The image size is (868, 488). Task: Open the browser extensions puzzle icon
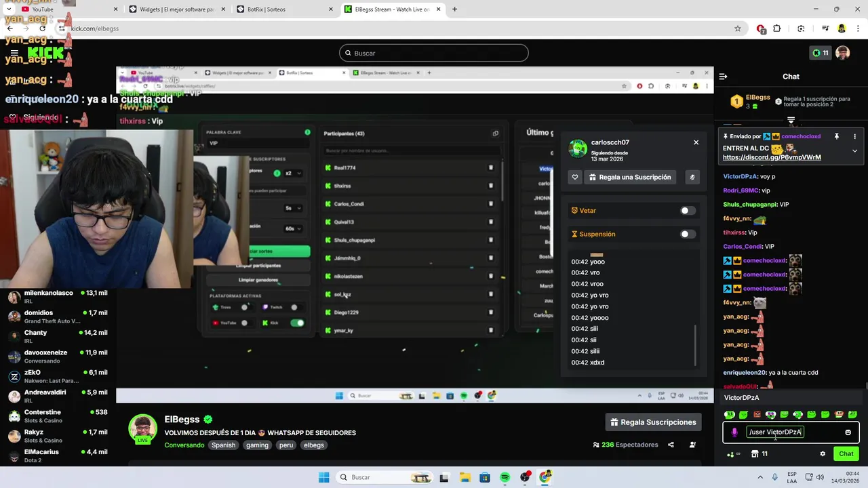(x=777, y=28)
